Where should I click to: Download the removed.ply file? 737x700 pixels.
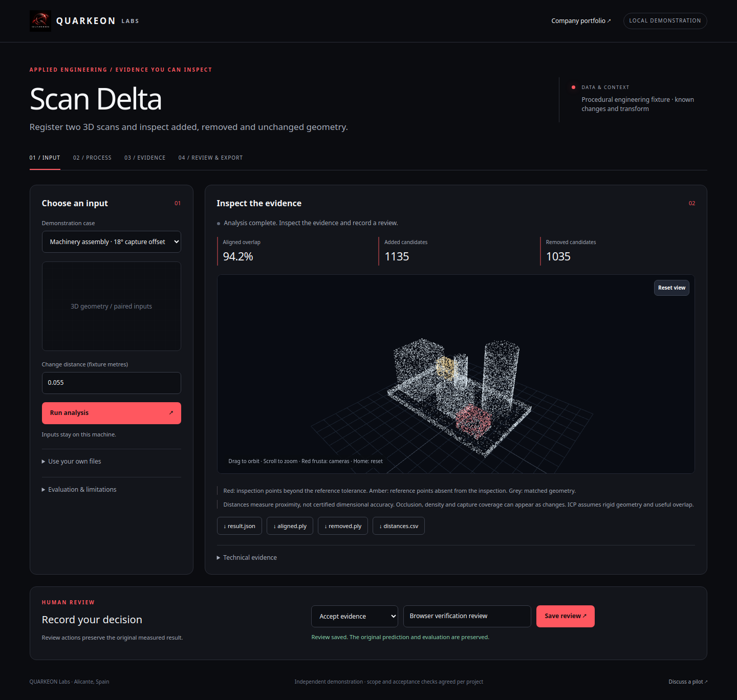[x=343, y=526]
